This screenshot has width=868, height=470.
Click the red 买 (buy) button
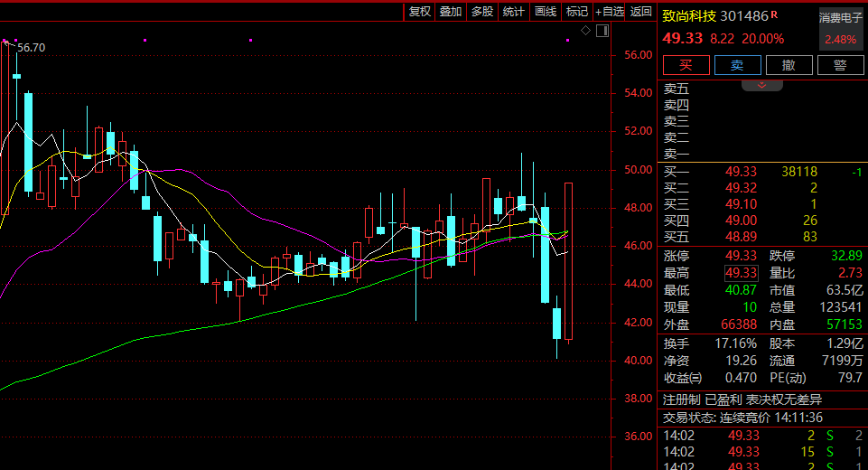[686, 65]
